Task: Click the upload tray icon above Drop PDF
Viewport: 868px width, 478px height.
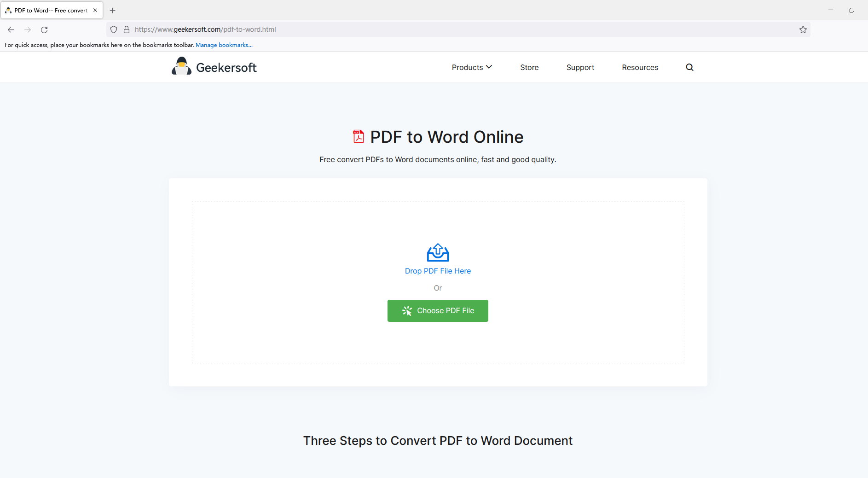Action: point(438,252)
